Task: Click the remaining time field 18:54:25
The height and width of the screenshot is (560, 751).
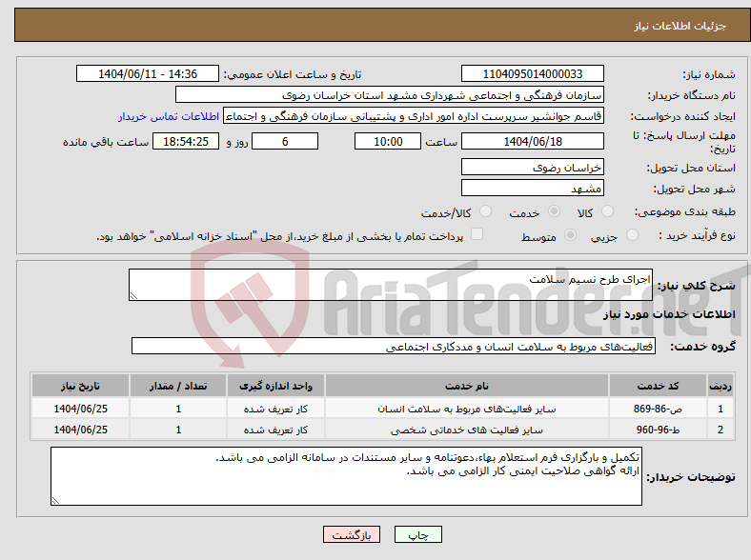Action: [x=186, y=141]
